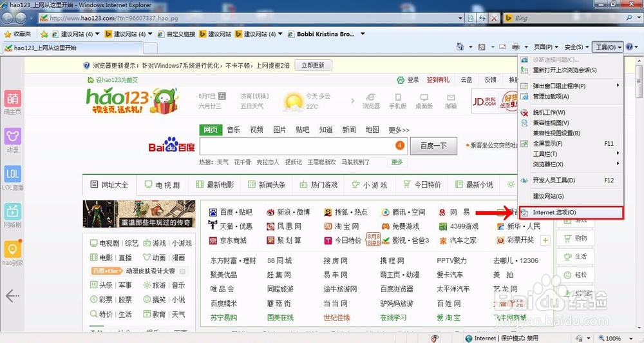Click the hao123 logo
The width and height of the screenshot is (644, 343).
coord(132,101)
